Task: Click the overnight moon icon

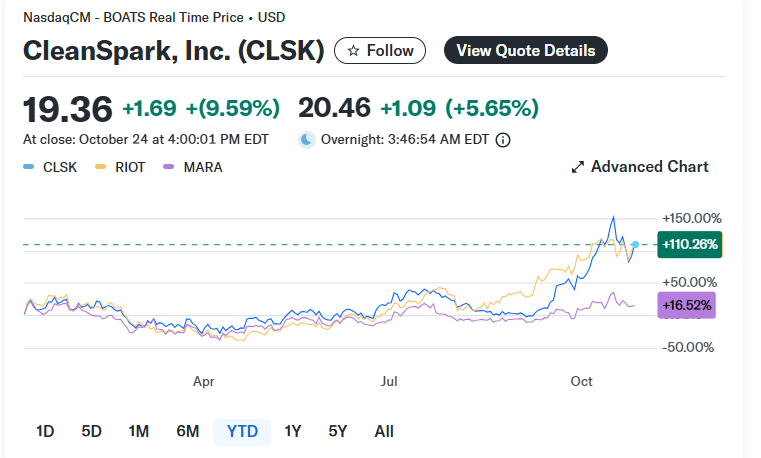Action: pyautogui.click(x=307, y=140)
